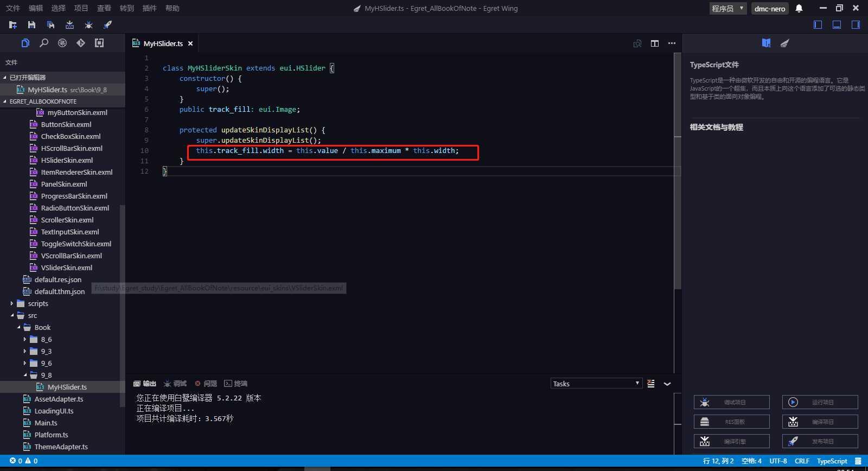Collapse the bottom panel chevron

coord(667,384)
